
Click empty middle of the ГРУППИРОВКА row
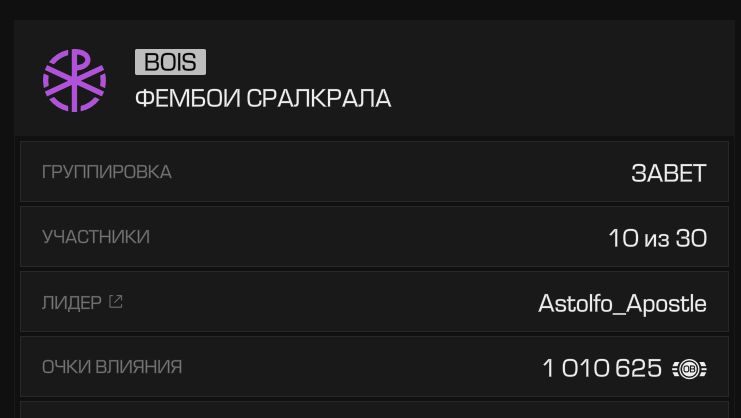coord(370,172)
